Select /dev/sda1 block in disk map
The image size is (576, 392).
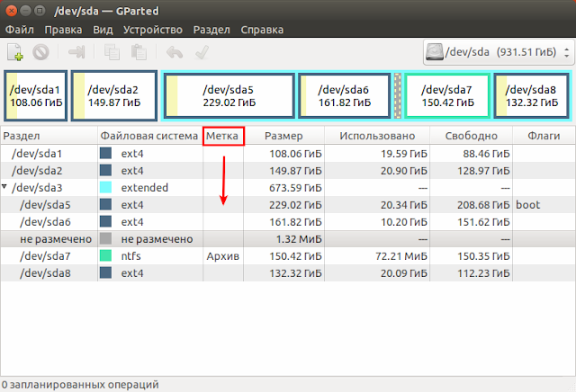(x=36, y=96)
